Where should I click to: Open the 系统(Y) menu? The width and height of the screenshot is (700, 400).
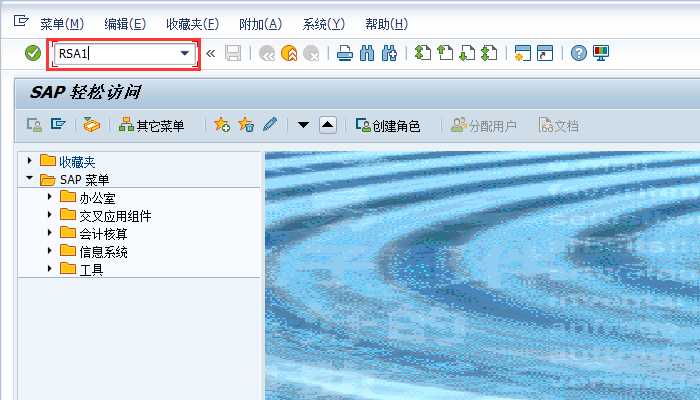coord(324,24)
